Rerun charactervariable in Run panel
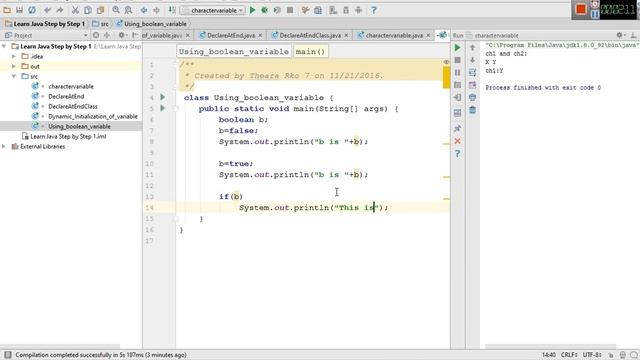 458,48
